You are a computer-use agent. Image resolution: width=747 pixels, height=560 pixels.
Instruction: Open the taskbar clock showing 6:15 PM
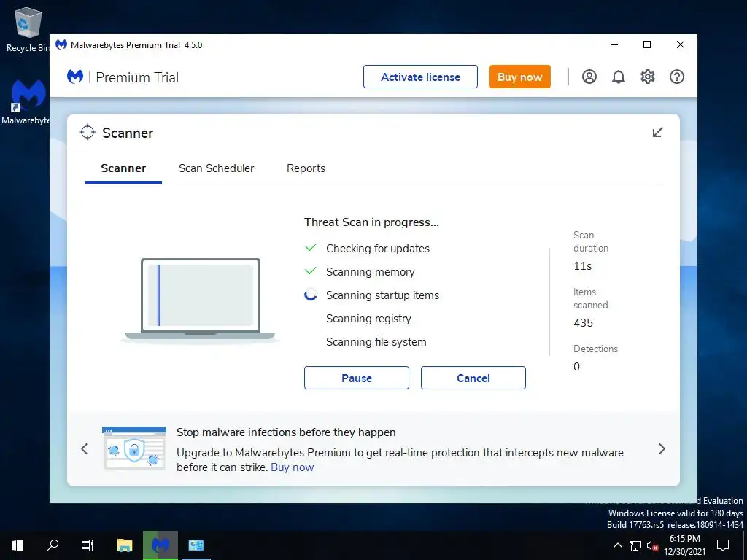tap(684, 545)
